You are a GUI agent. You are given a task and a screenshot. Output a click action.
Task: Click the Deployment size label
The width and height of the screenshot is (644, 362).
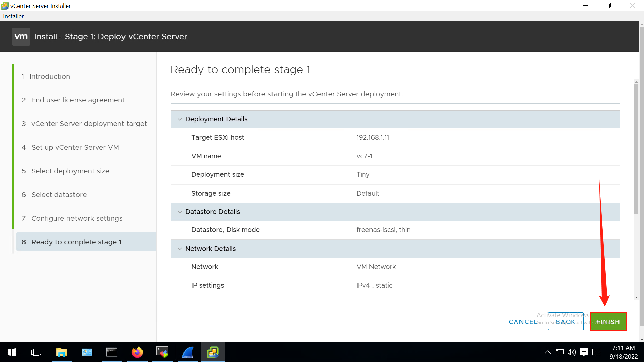[217, 175]
